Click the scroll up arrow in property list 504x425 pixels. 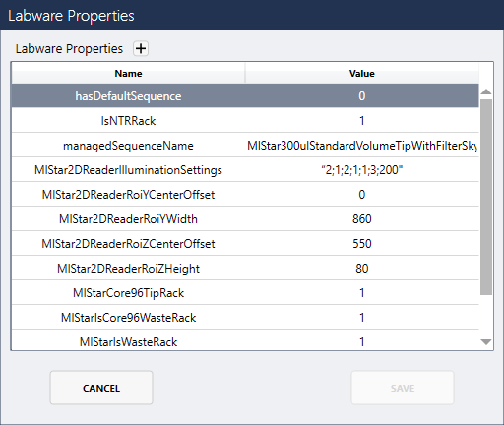(486, 91)
